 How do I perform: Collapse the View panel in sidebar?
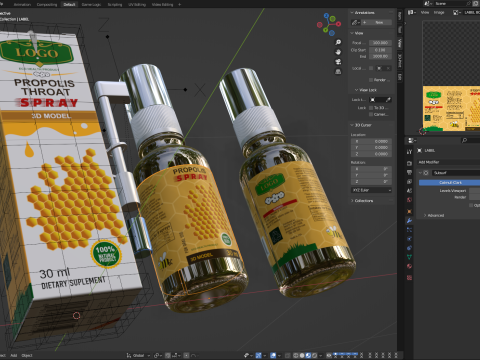click(352, 33)
